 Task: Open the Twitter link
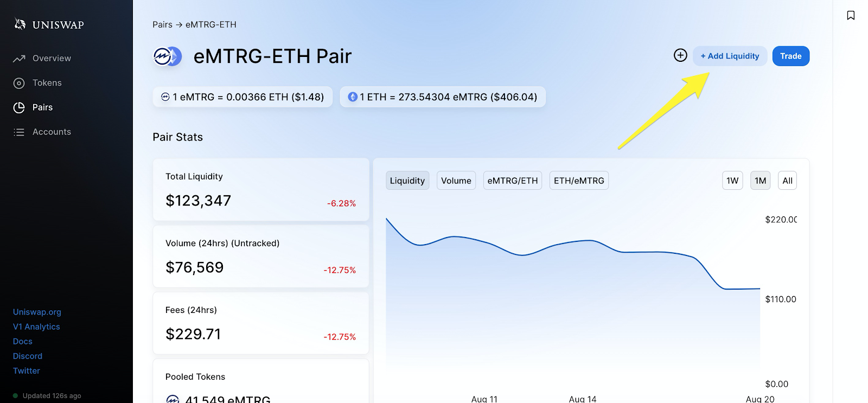[27, 370]
